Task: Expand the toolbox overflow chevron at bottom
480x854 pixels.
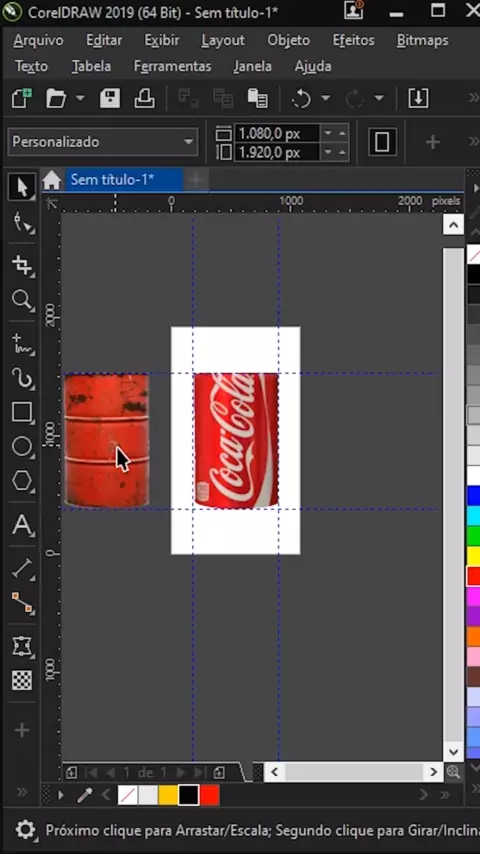Action: pyautogui.click(x=22, y=791)
